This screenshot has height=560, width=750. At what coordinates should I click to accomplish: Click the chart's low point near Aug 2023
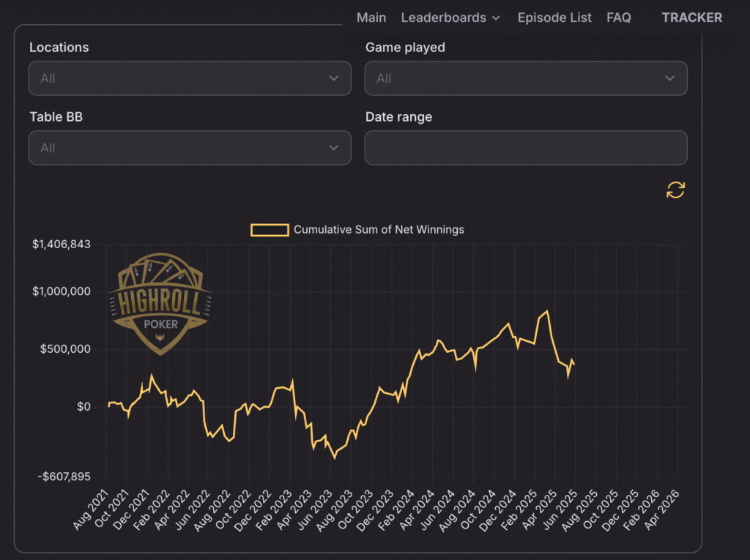[335, 458]
